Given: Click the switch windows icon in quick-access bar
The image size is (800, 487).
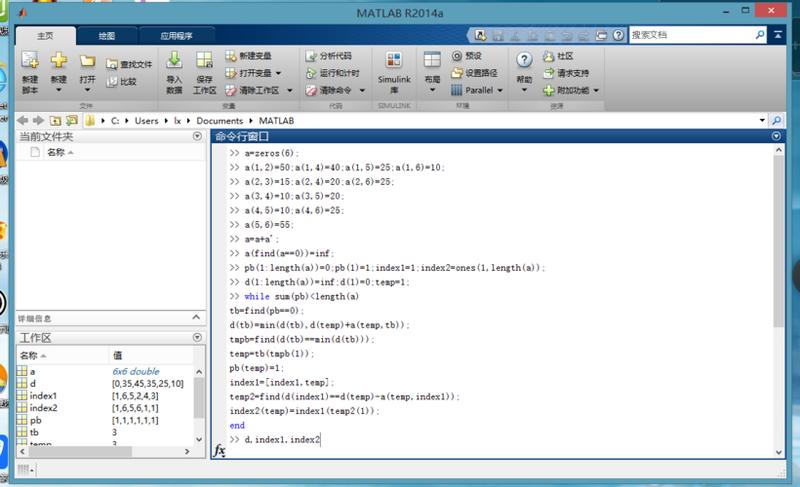Looking at the screenshot, I should [602, 35].
